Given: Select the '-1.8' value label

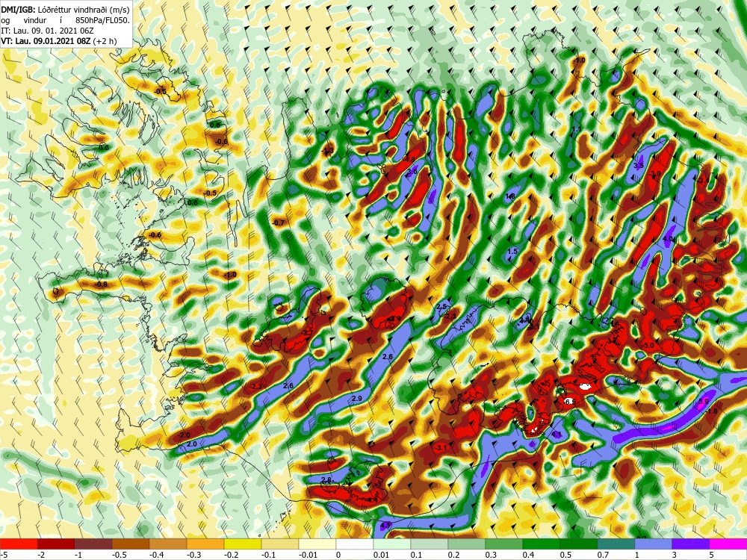Looking at the screenshot, I should [712, 411].
